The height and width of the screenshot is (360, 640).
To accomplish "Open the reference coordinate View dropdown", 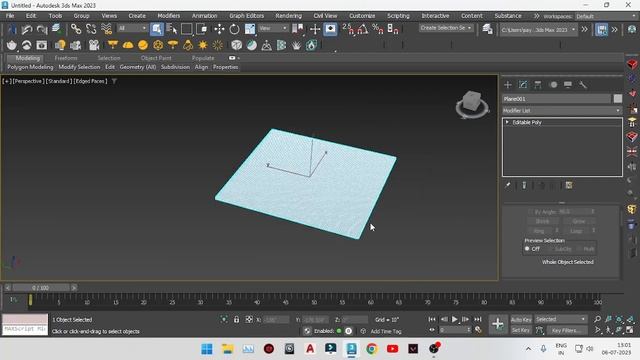I will pyautogui.click(x=273, y=28).
